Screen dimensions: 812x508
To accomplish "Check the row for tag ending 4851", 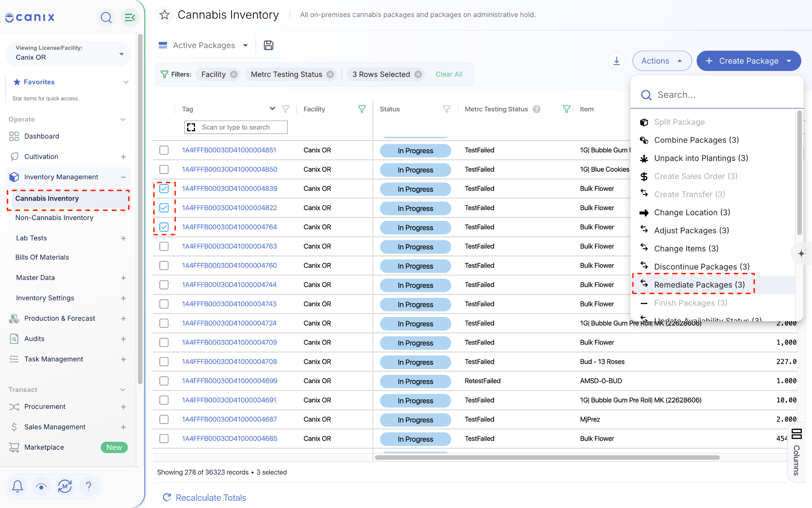I will point(164,150).
